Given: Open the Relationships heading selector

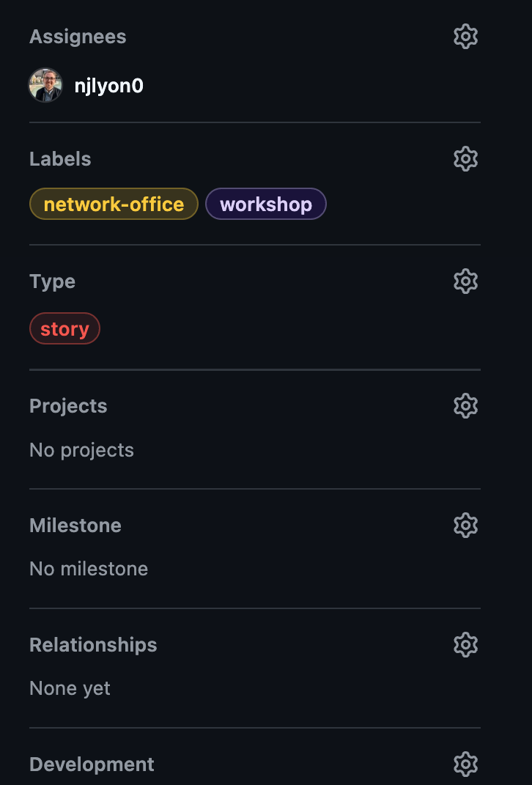Looking at the screenshot, I should (x=93, y=645).
